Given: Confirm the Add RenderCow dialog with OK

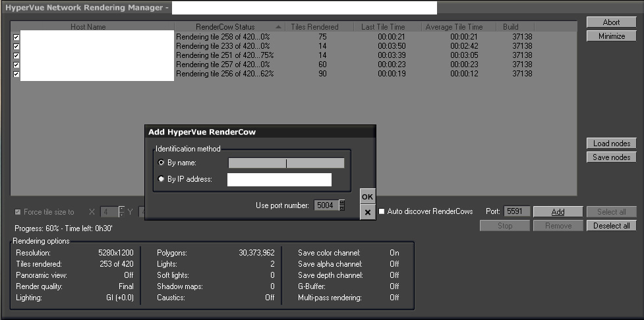Looking at the screenshot, I should tap(367, 197).
